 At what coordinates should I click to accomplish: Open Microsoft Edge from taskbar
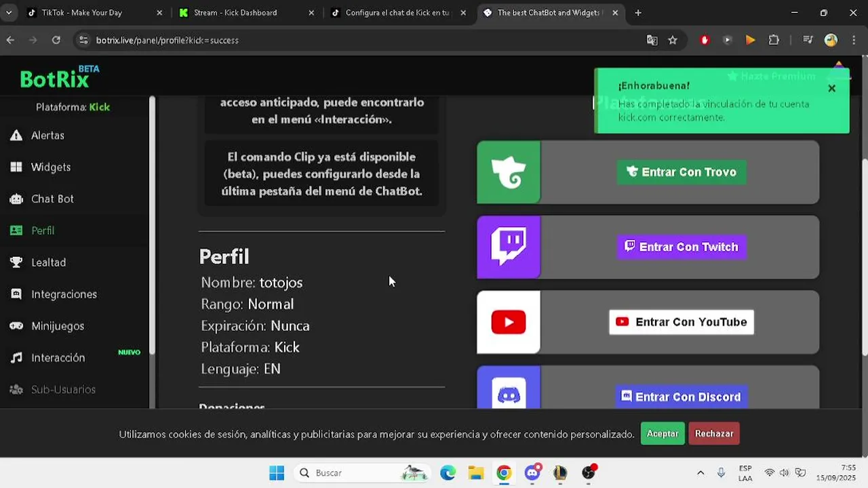pos(448,473)
